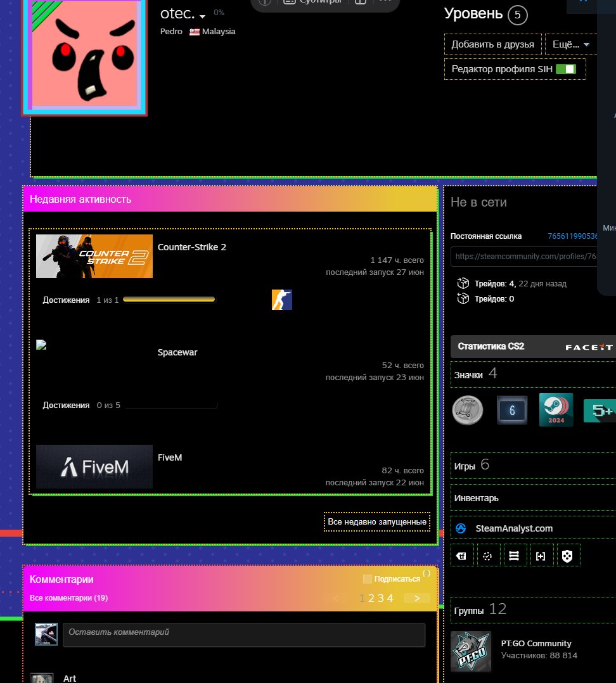Click the blue SteamAnalyst logo icon
This screenshot has width=616, height=683.
point(461,528)
